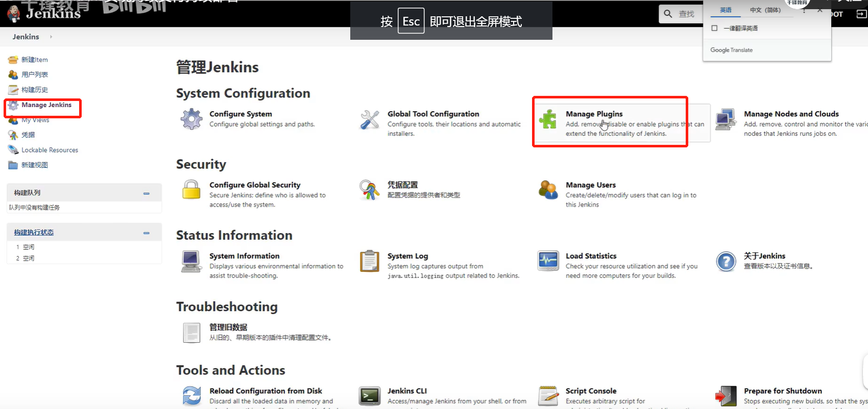Click the Manage Users people icon

pyautogui.click(x=548, y=190)
